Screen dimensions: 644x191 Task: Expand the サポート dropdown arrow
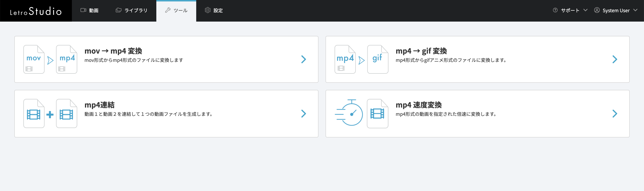[x=585, y=10]
